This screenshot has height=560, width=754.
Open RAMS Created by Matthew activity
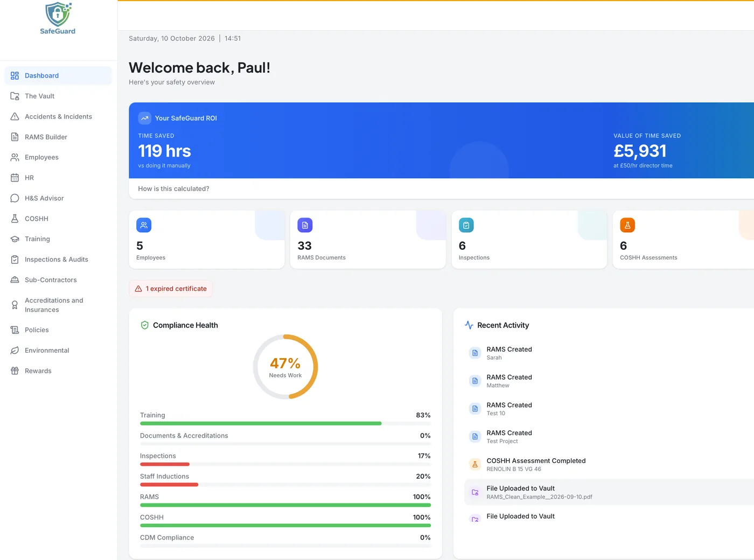click(609, 381)
